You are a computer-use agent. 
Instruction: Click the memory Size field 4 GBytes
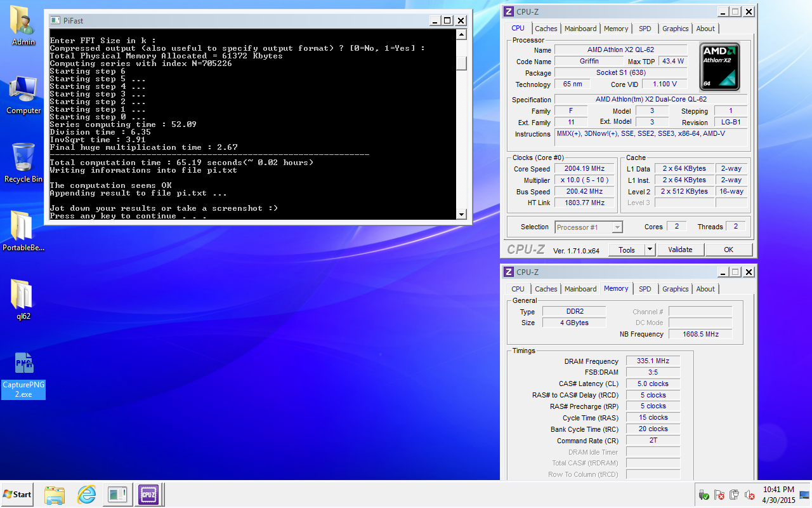573,323
